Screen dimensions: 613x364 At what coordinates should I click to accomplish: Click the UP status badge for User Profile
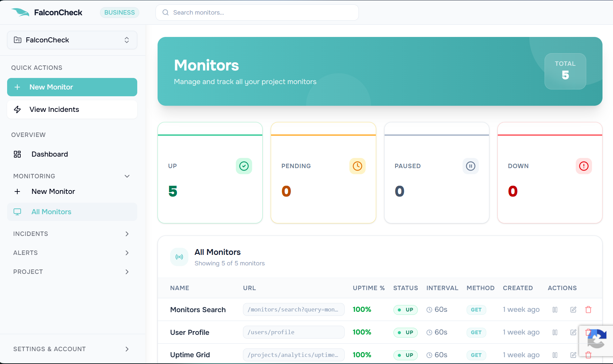point(406,332)
